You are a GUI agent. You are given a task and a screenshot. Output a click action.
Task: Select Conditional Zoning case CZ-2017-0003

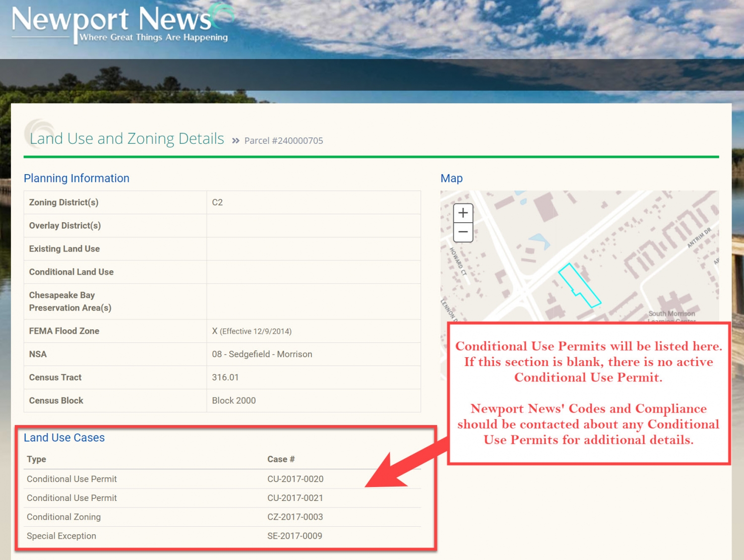click(295, 516)
